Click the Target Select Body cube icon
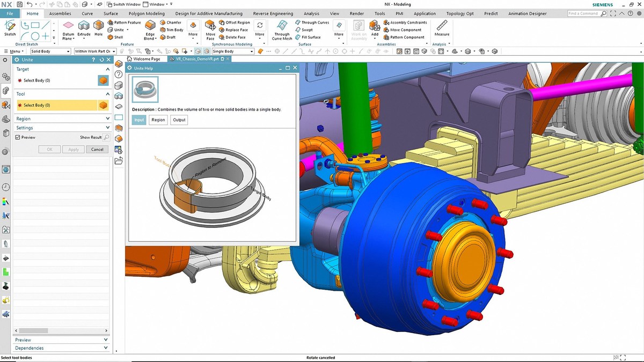This screenshot has height=362, width=644. click(x=103, y=80)
